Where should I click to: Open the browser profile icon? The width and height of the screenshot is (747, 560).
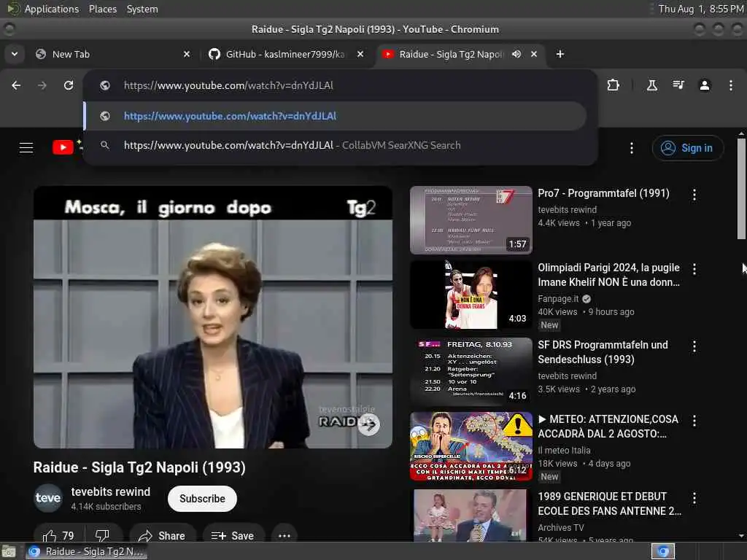(x=705, y=85)
